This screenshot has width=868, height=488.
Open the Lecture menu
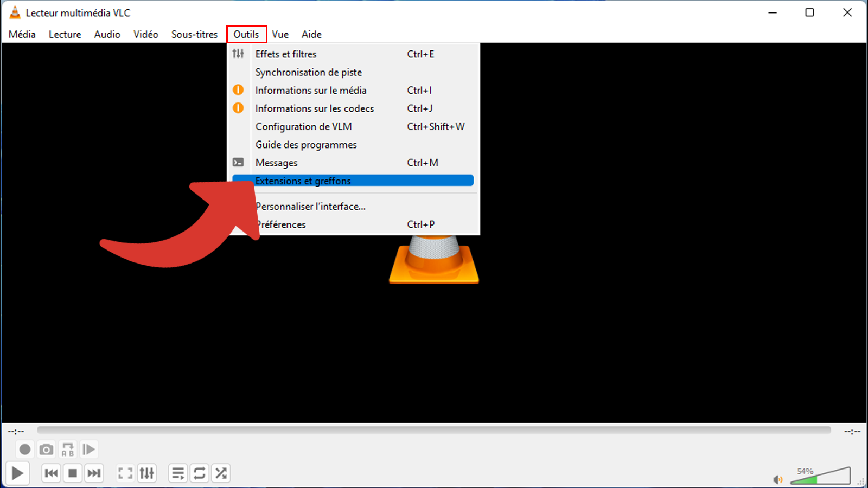[65, 34]
